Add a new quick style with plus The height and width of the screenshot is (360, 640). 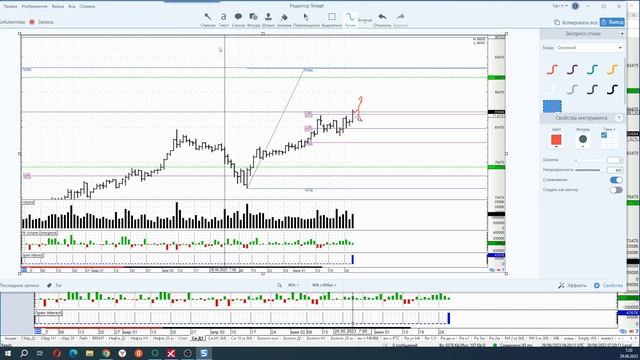pos(622,33)
